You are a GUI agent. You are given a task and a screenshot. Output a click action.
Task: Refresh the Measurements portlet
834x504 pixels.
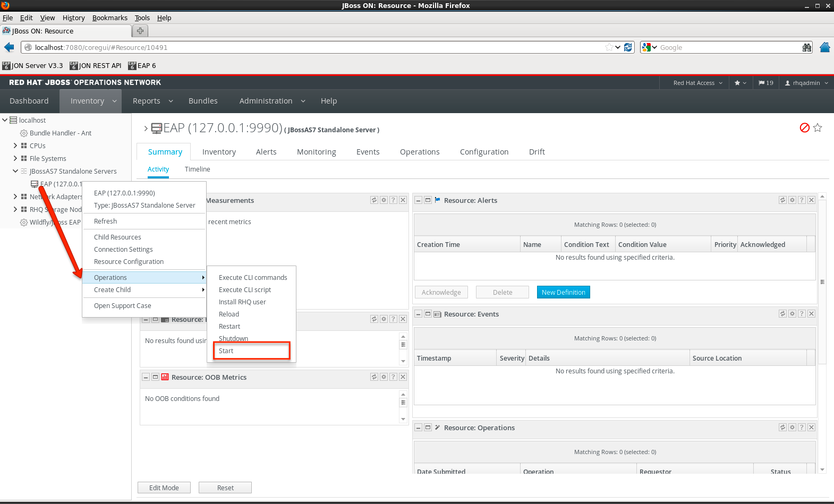click(374, 200)
